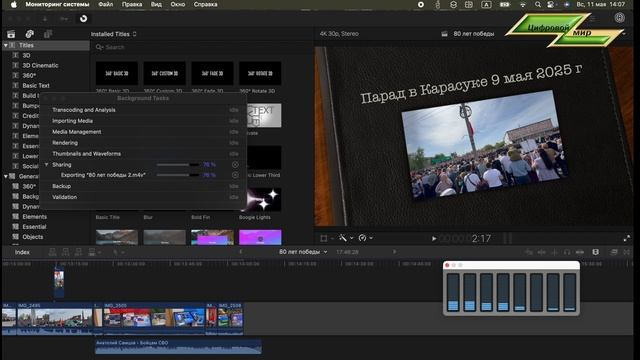Cancel exporting 80 лет победы 2.m4v
This screenshot has height=360, width=640.
[x=235, y=175]
